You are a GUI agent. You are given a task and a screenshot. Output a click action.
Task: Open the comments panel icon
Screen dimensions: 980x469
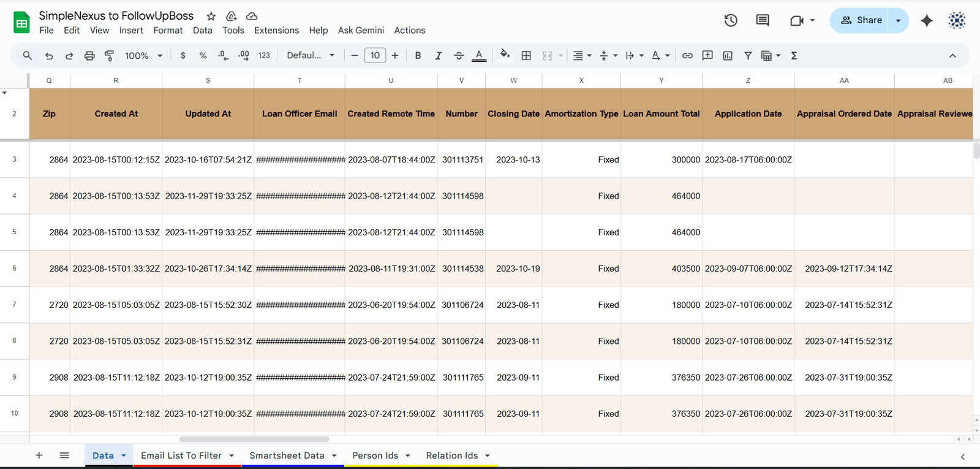[763, 20]
